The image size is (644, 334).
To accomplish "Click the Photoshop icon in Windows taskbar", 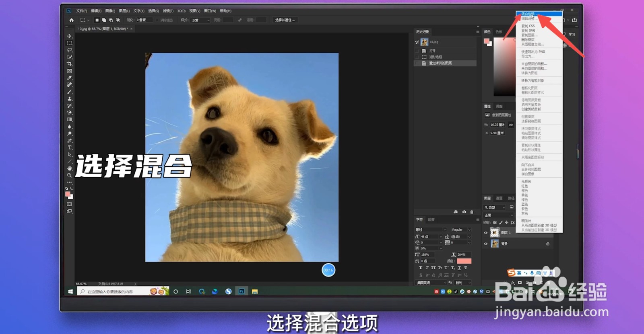I will [242, 291].
